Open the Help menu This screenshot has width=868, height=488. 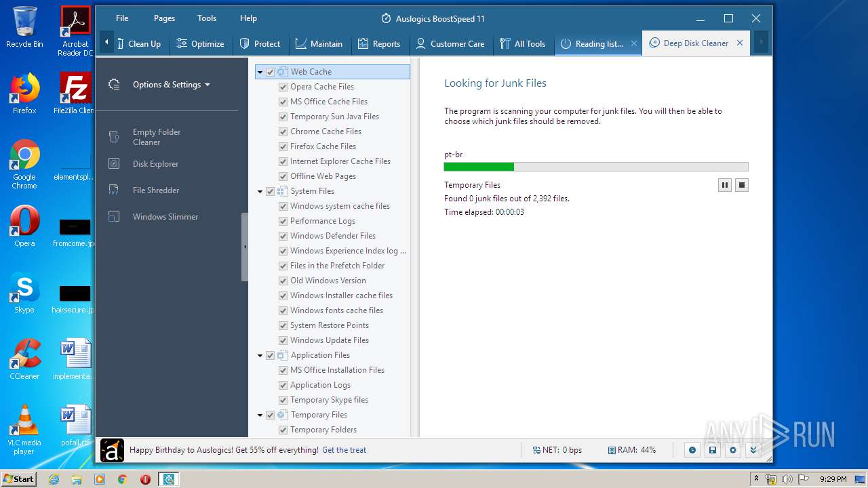(248, 18)
